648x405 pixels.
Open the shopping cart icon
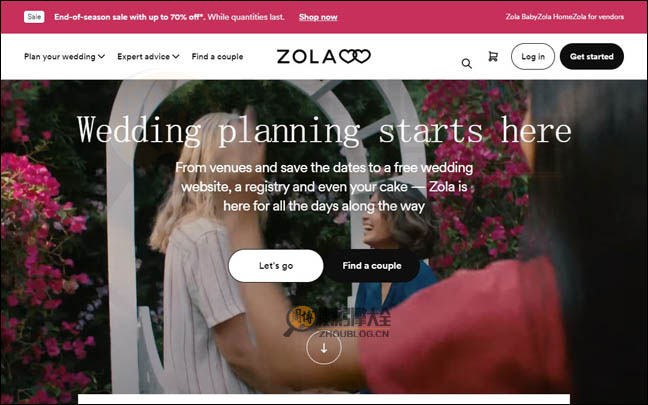(493, 57)
